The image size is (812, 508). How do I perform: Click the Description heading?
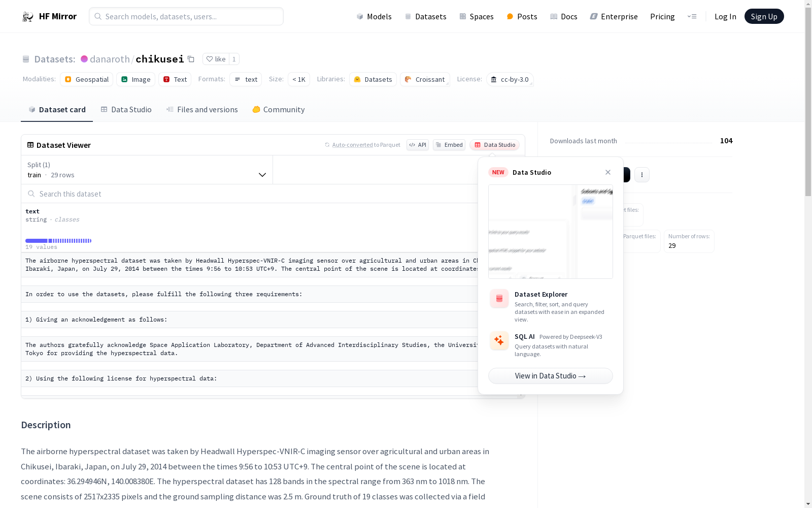[x=46, y=425]
